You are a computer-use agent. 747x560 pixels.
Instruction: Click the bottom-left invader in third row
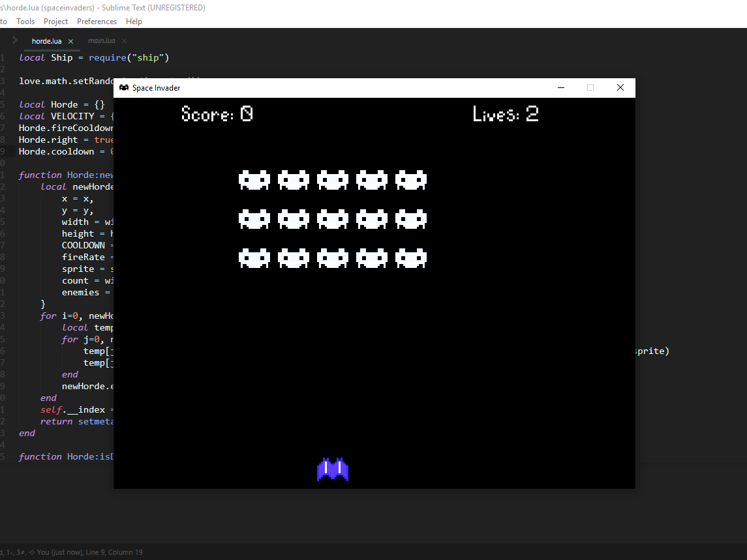click(254, 258)
